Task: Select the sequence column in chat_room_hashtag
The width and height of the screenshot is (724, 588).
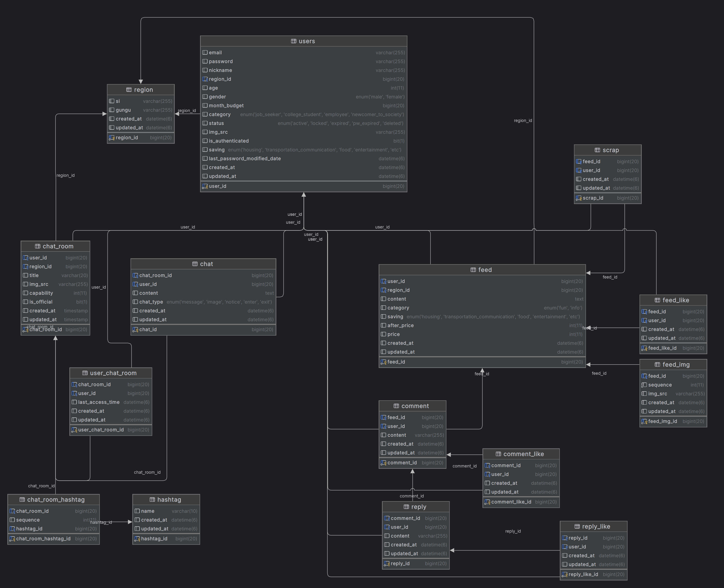Action: click(x=54, y=520)
